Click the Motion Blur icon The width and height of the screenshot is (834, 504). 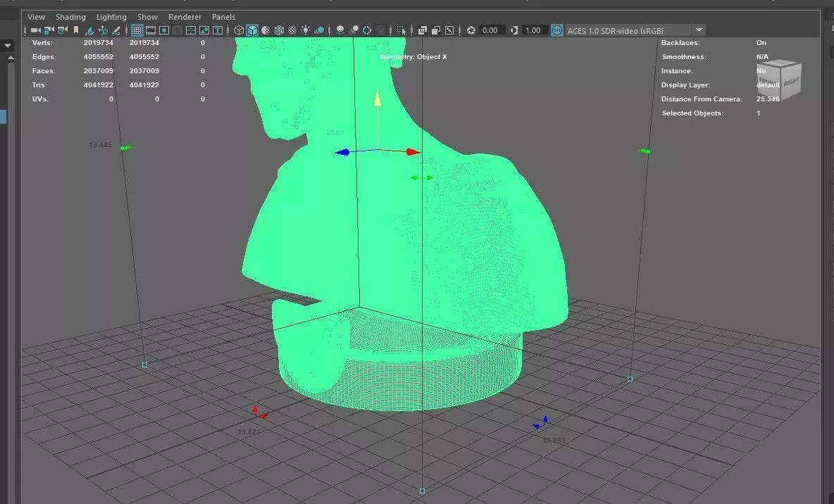354,30
